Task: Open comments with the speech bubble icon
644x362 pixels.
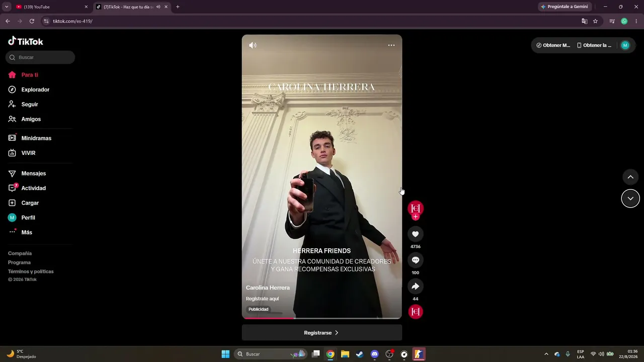Action: click(x=416, y=260)
